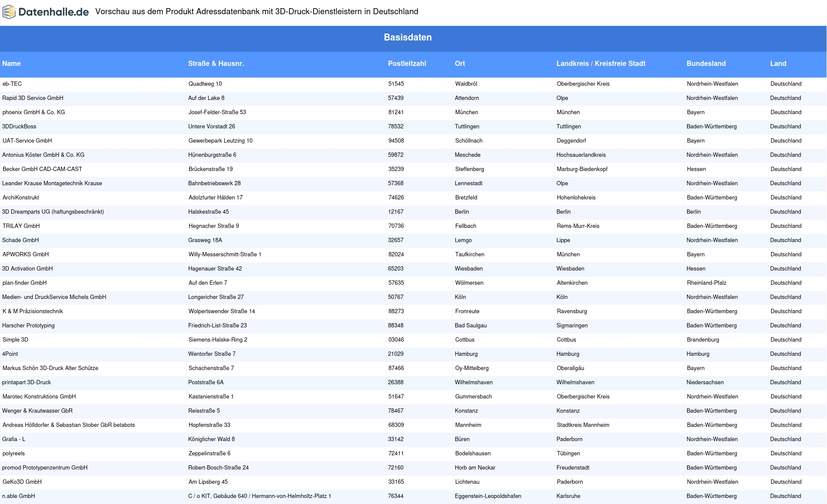Click the Bundesland column header
827x504 pixels.
click(706, 63)
